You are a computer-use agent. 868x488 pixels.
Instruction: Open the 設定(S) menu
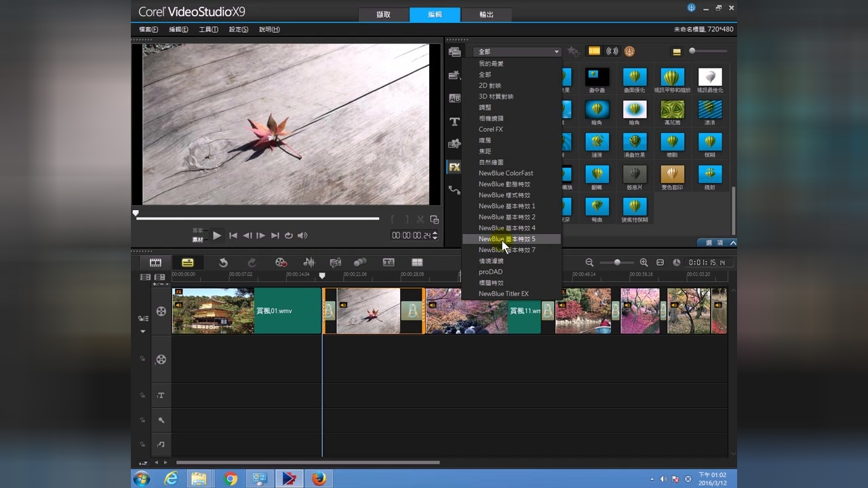click(238, 29)
